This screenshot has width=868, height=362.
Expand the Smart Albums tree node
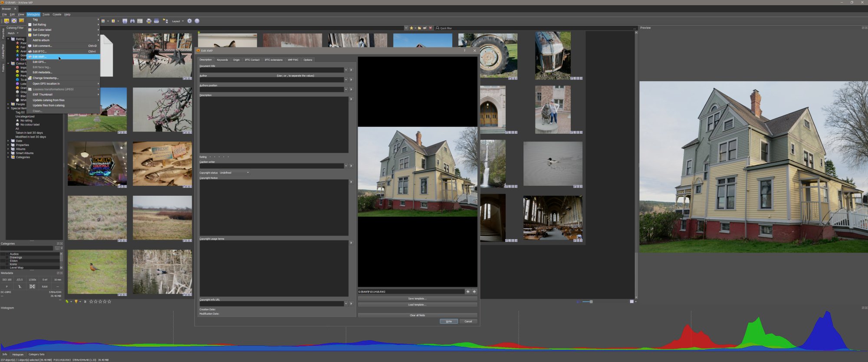tap(8, 153)
